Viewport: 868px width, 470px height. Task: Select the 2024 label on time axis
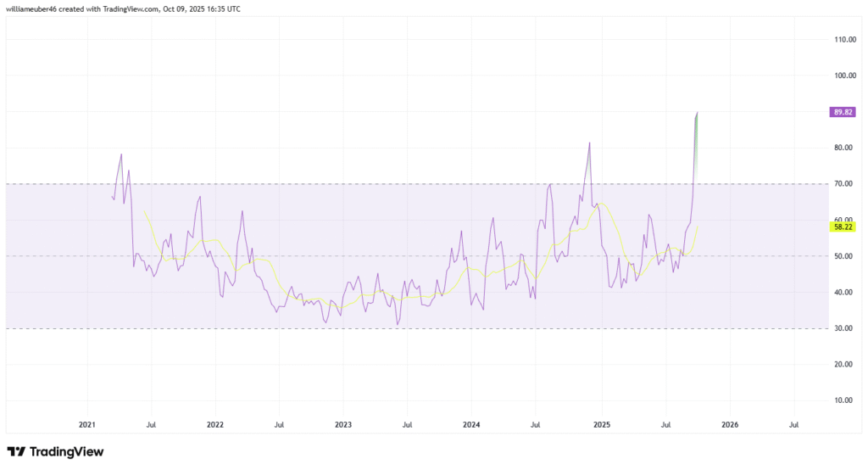(x=472, y=424)
